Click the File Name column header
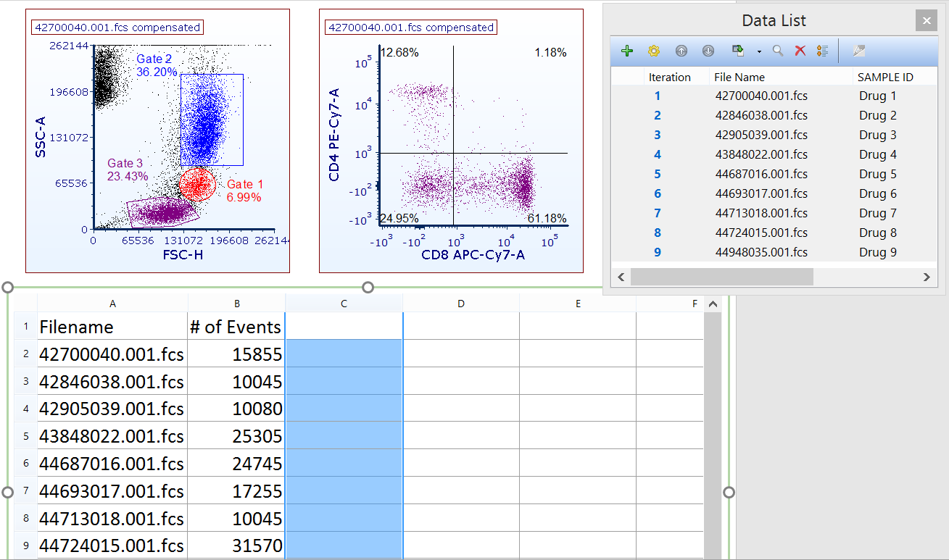The width and height of the screenshot is (949, 560). (x=739, y=77)
